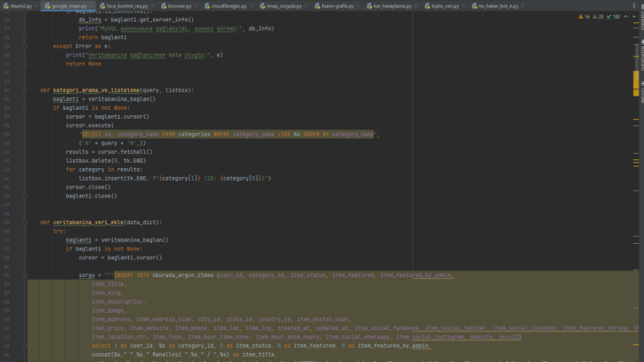The width and height of the screenshot is (644, 362).
Task: Collapse the 'if baglanti is not None' fold at line 36
Action: click(x=25, y=108)
